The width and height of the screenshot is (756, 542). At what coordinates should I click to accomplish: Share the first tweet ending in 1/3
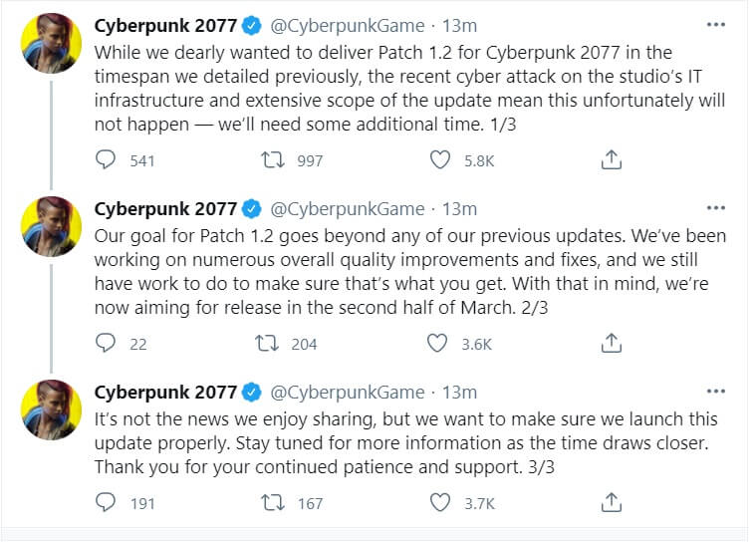coord(614,159)
